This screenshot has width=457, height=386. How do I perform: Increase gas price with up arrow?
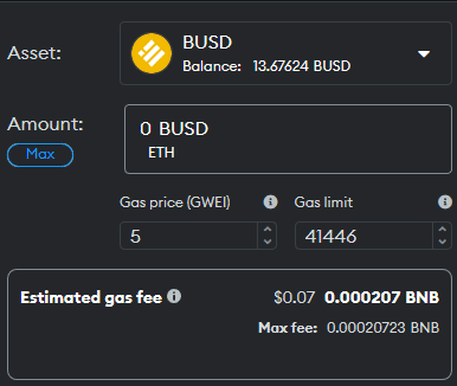(267, 229)
